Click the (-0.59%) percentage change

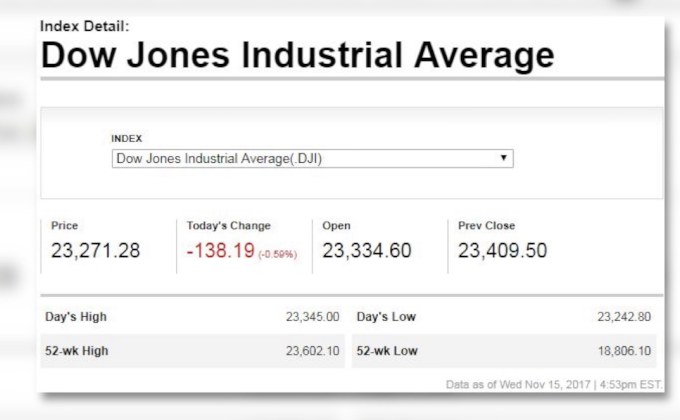click(277, 254)
